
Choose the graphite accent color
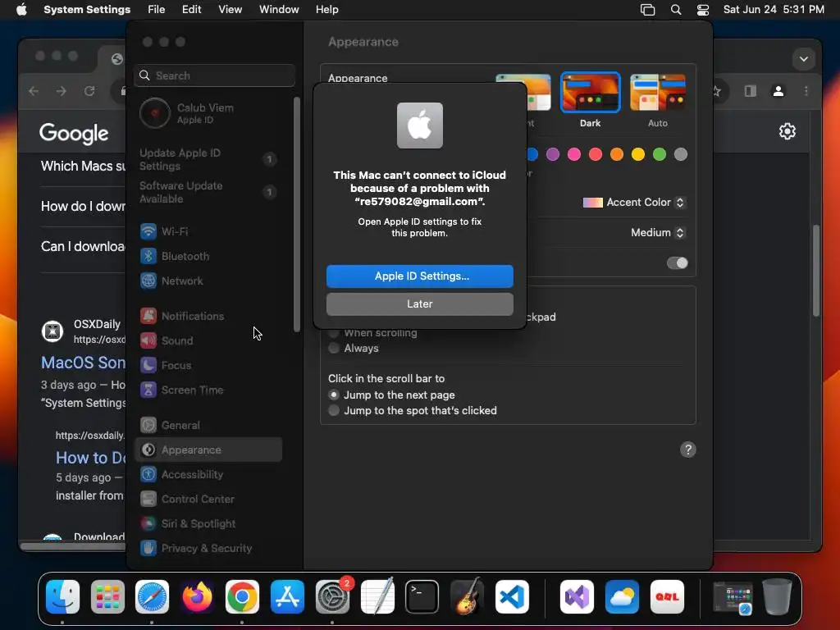click(x=681, y=155)
